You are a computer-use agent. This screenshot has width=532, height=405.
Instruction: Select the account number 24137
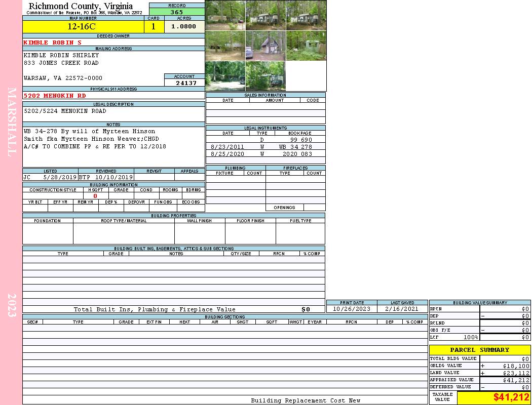185,83
